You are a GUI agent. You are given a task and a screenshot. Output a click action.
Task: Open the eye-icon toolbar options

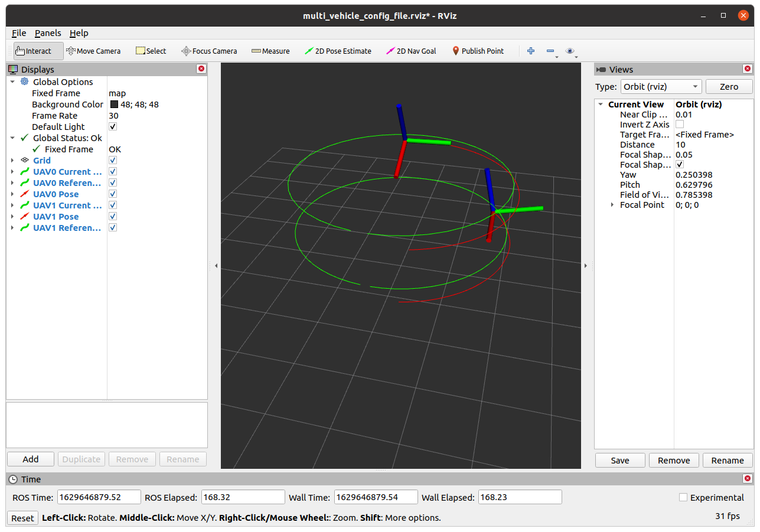coord(570,51)
